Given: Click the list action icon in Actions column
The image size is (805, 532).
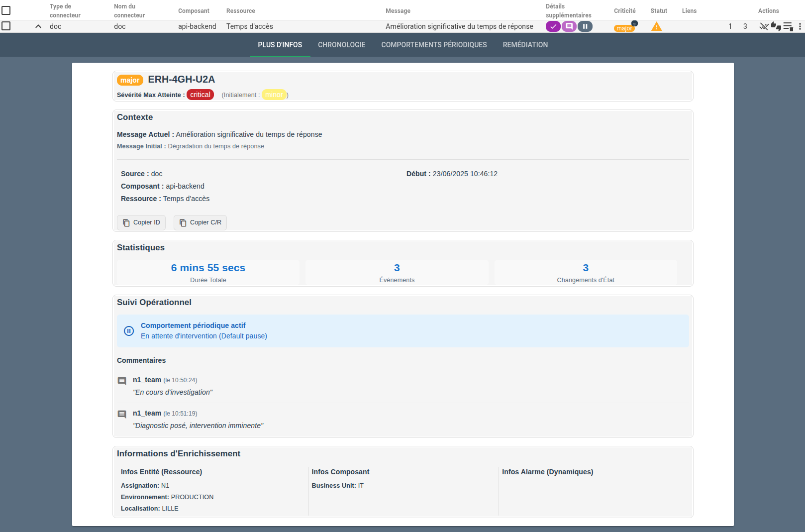Looking at the screenshot, I should point(788,26).
